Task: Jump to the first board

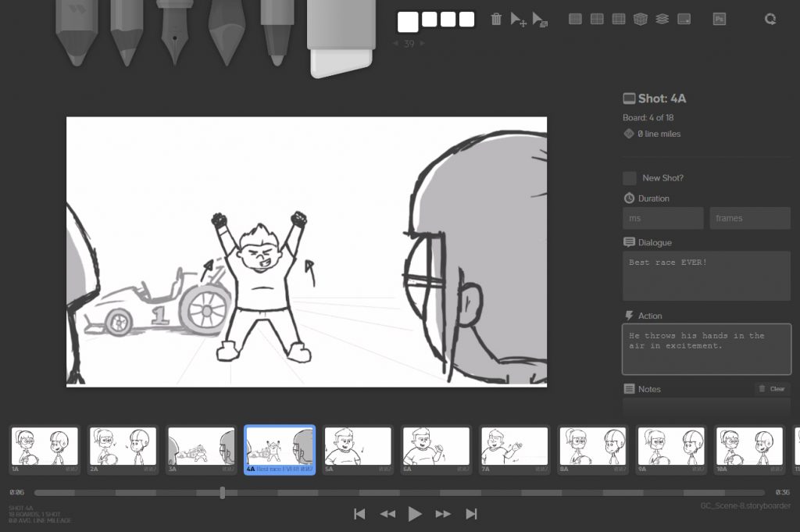Action: 359,514
